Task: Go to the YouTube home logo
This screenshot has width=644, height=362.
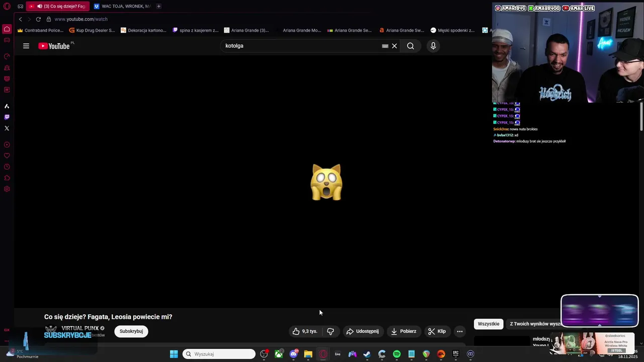Action: (54, 46)
